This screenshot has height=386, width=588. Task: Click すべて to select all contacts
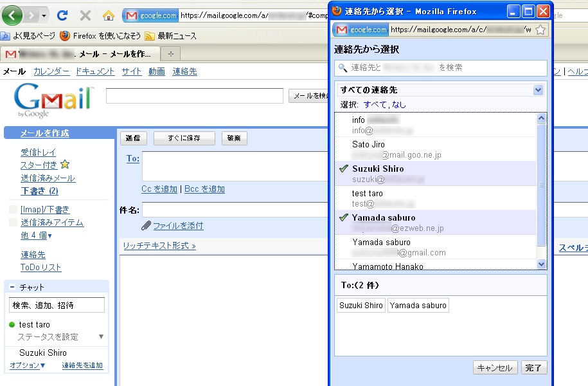click(375, 104)
